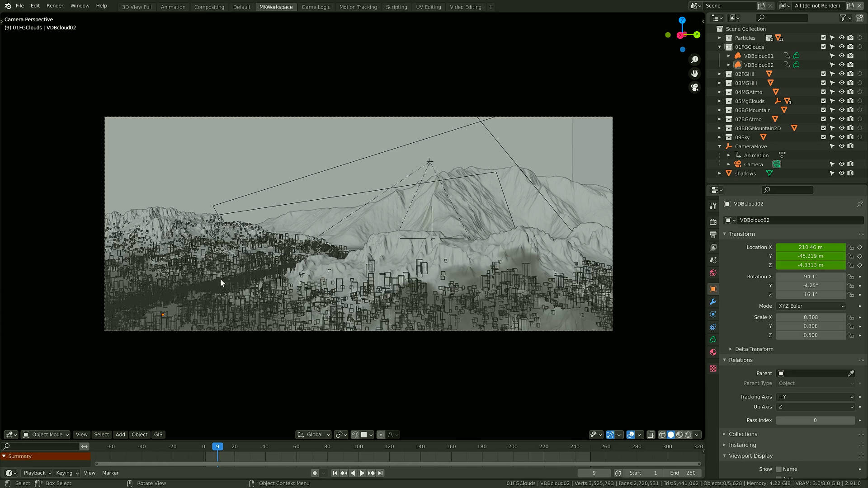Select solid viewport shading mode
868x488 pixels.
(671, 435)
